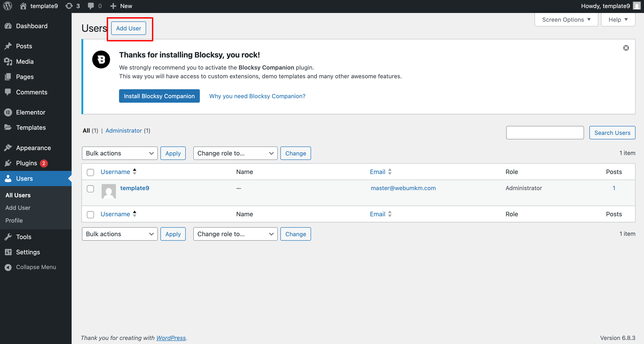This screenshot has width=644, height=344.
Task: Dismiss the Blocksy notice with X icon
Action: coord(626,48)
